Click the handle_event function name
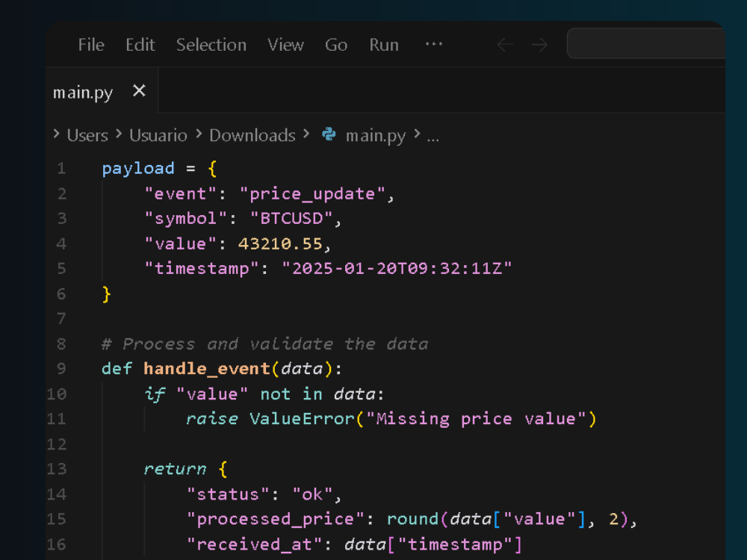The width and height of the screenshot is (747, 560). pos(207,369)
